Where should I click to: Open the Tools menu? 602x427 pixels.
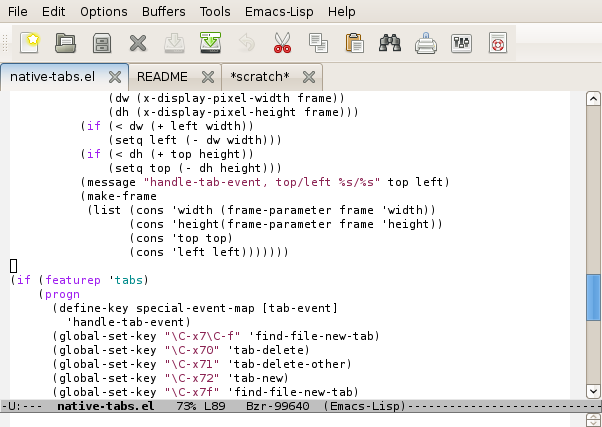pyautogui.click(x=215, y=12)
